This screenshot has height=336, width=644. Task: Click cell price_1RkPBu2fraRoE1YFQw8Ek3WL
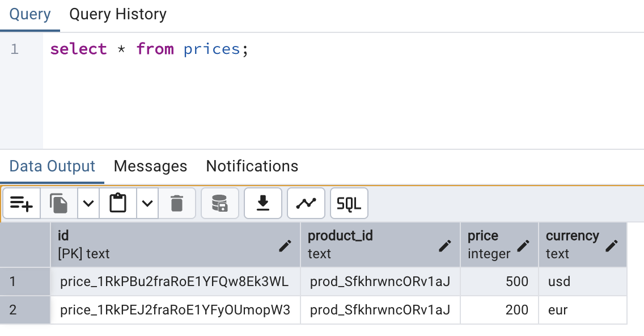pyautogui.click(x=175, y=282)
